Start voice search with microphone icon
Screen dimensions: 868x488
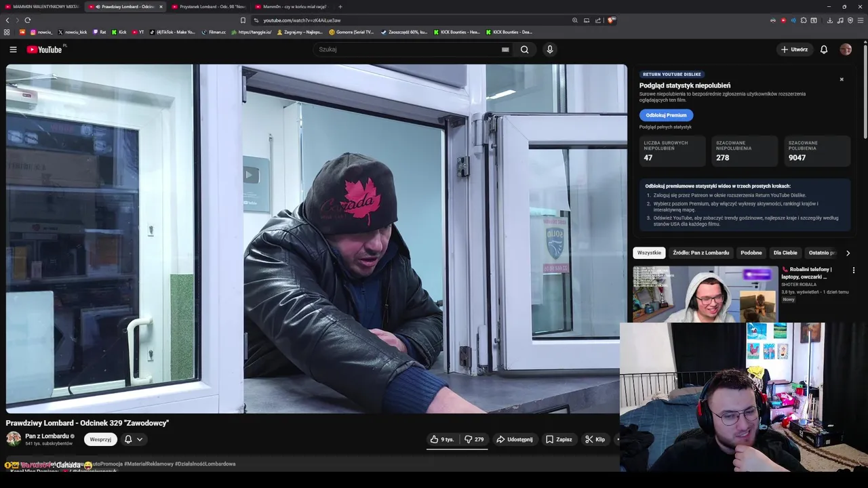tap(550, 49)
